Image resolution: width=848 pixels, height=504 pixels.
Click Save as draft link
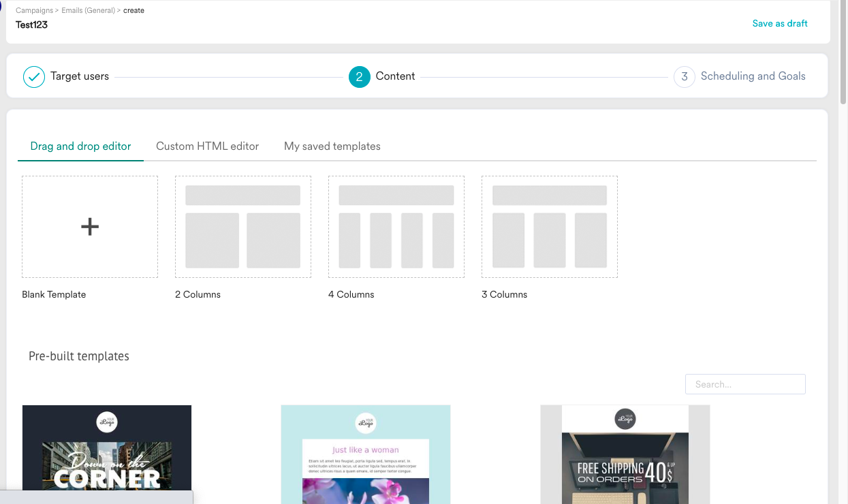780,23
